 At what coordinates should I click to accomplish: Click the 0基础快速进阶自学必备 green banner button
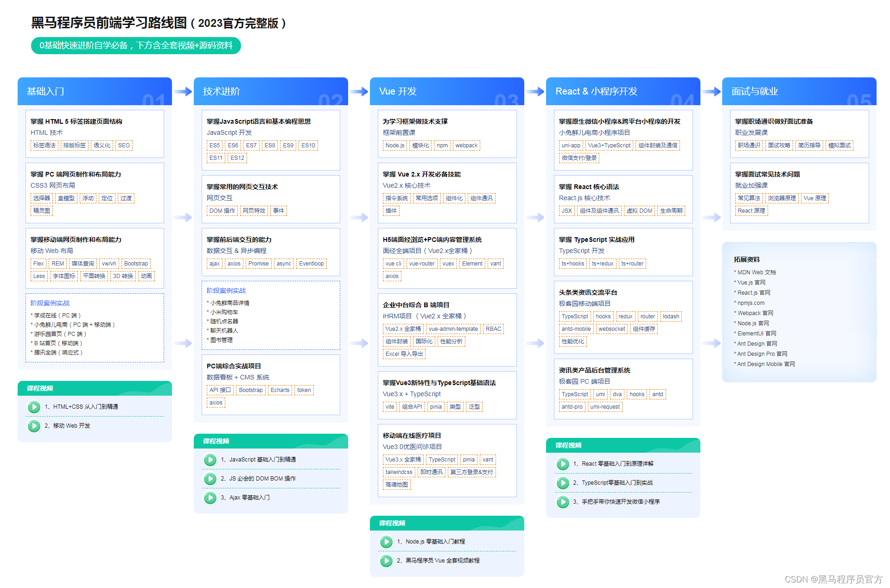click(136, 45)
